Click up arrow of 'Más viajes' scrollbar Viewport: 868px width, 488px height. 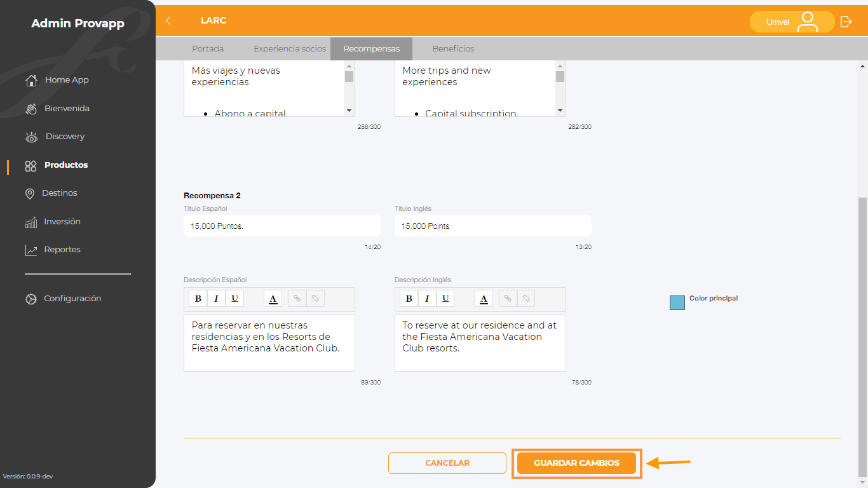349,65
